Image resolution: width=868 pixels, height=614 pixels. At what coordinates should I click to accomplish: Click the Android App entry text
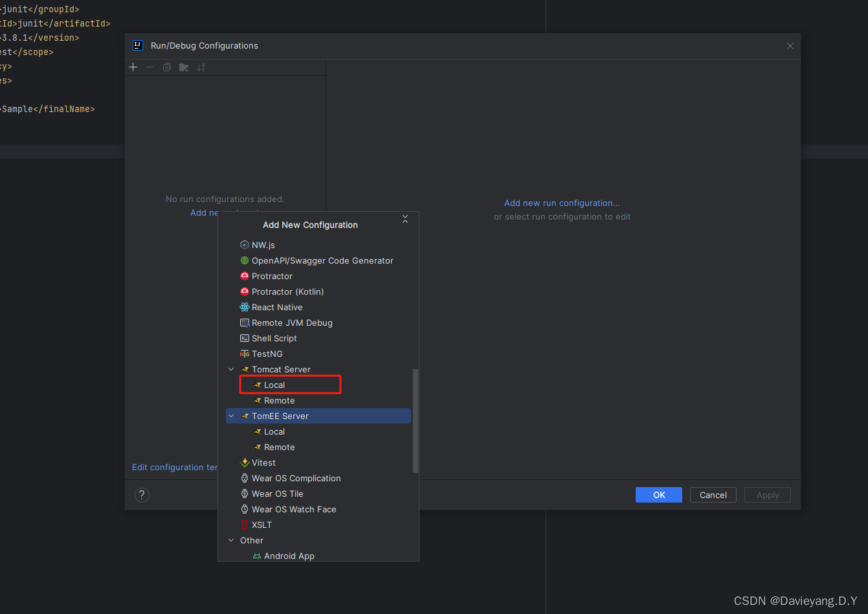[289, 556]
